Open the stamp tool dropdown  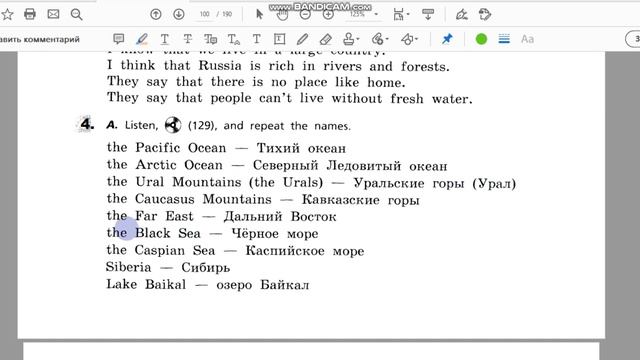click(x=351, y=39)
